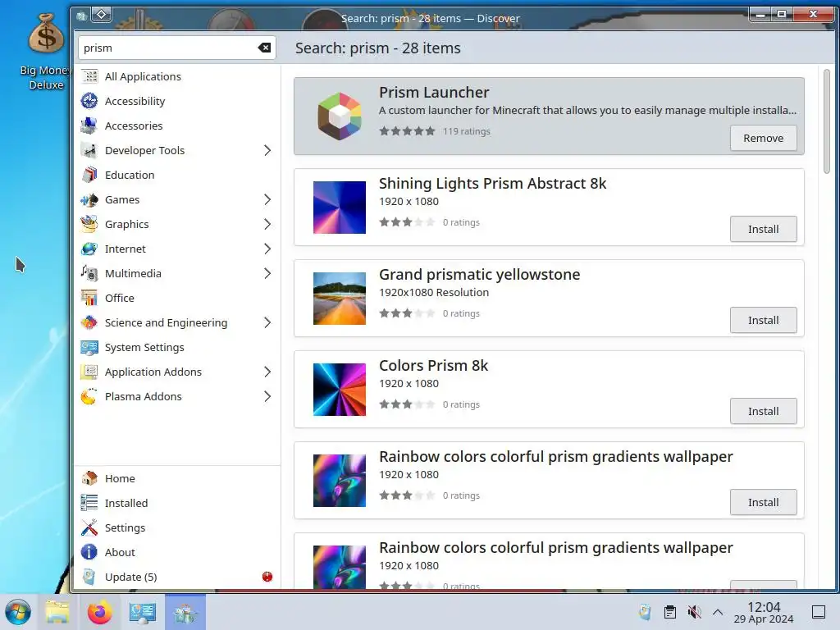Image resolution: width=840 pixels, height=630 pixels.
Task: Expand the Graphics subcategories
Action: [x=267, y=224]
